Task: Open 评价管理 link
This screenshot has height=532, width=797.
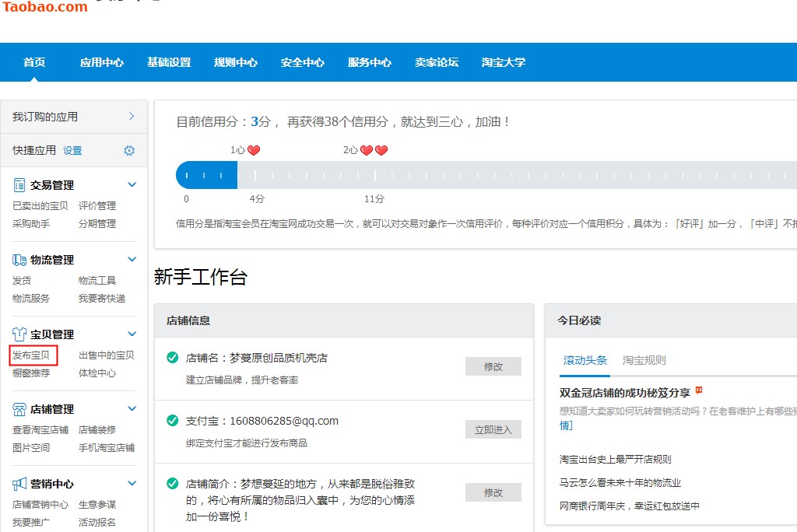Action: pyautogui.click(x=97, y=206)
